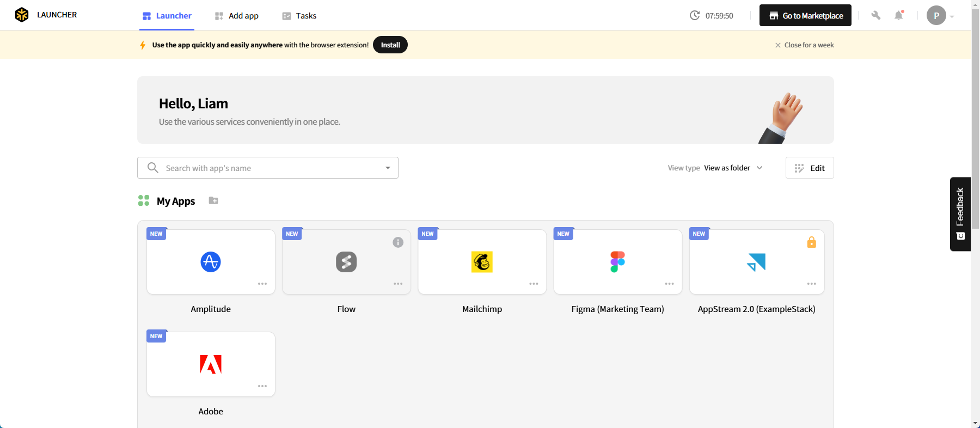
Task: Click the add folder icon next to My Apps
Action: point(213,200)
